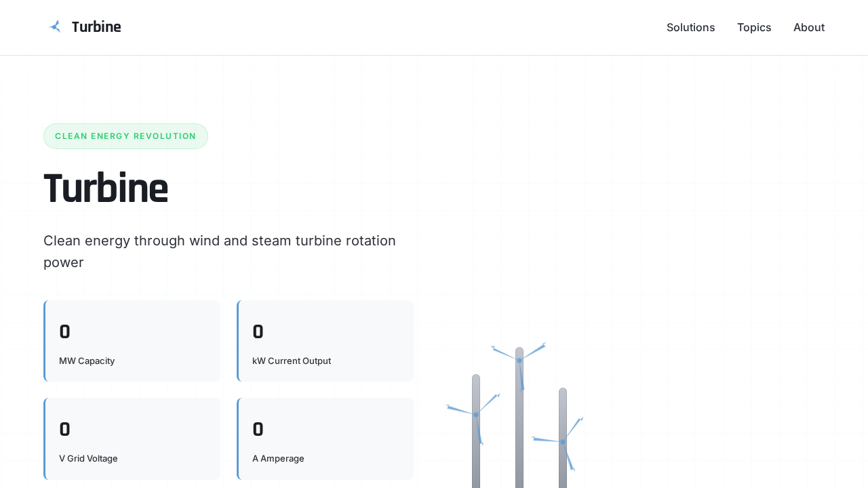
Task: Select the kW Current Output stat card
Action: (325, 341)
